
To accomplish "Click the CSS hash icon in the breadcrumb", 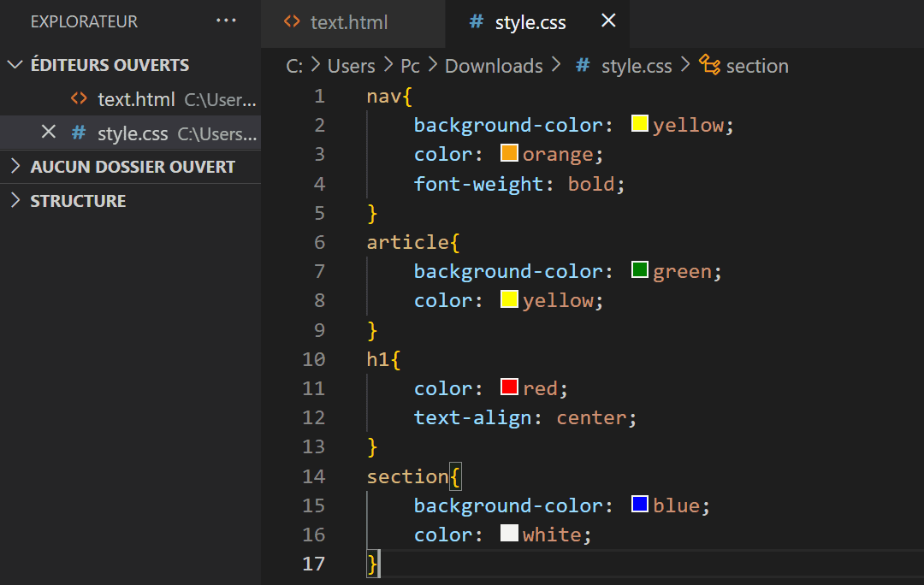I will click(x=583, y=65).
